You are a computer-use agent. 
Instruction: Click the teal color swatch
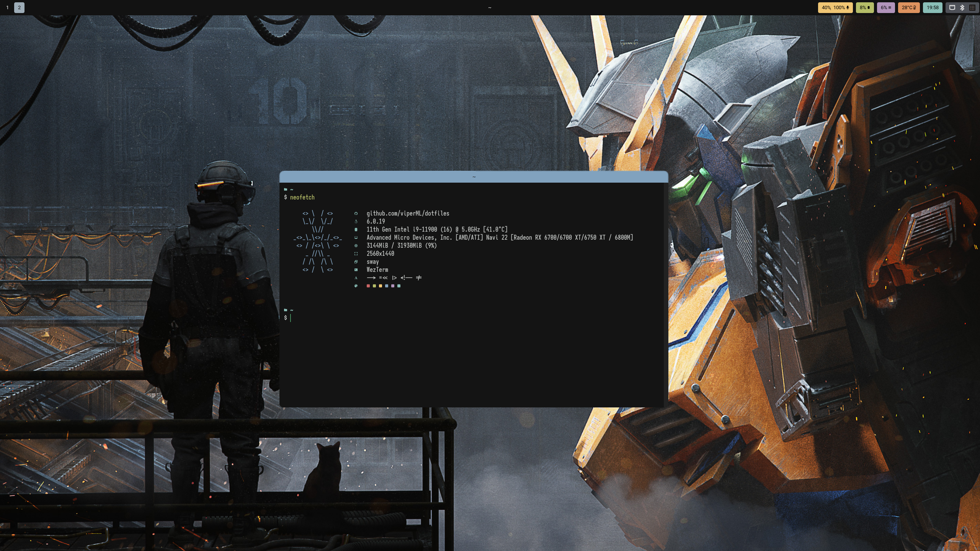399,286
